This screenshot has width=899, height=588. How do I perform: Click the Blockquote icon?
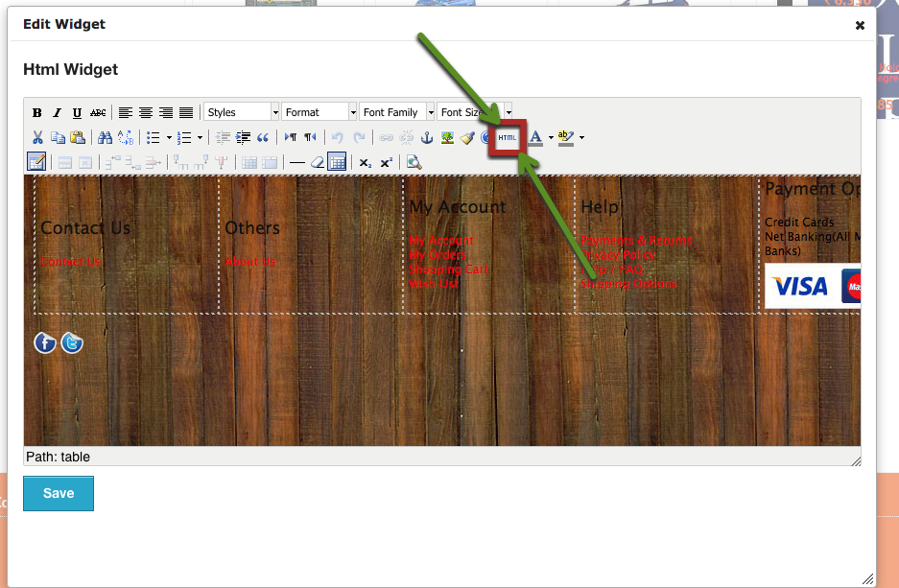263,138
